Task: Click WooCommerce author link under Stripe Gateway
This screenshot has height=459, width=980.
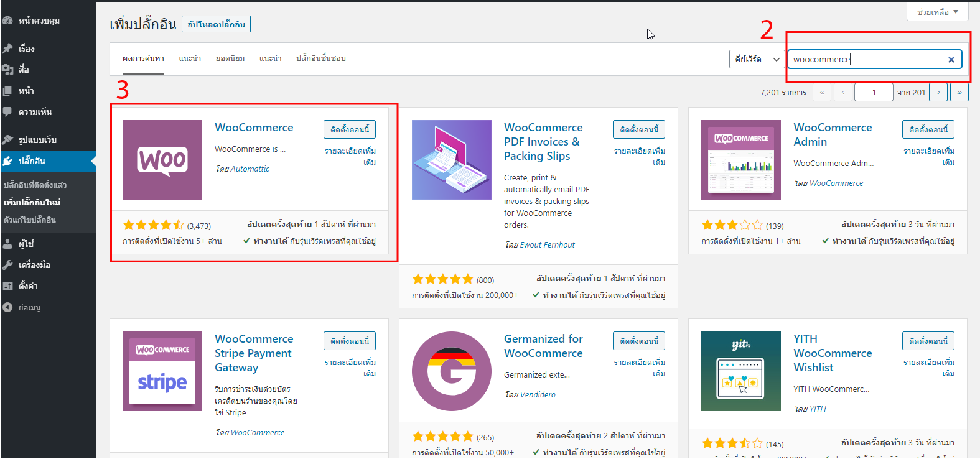Action: pos(258,433)
